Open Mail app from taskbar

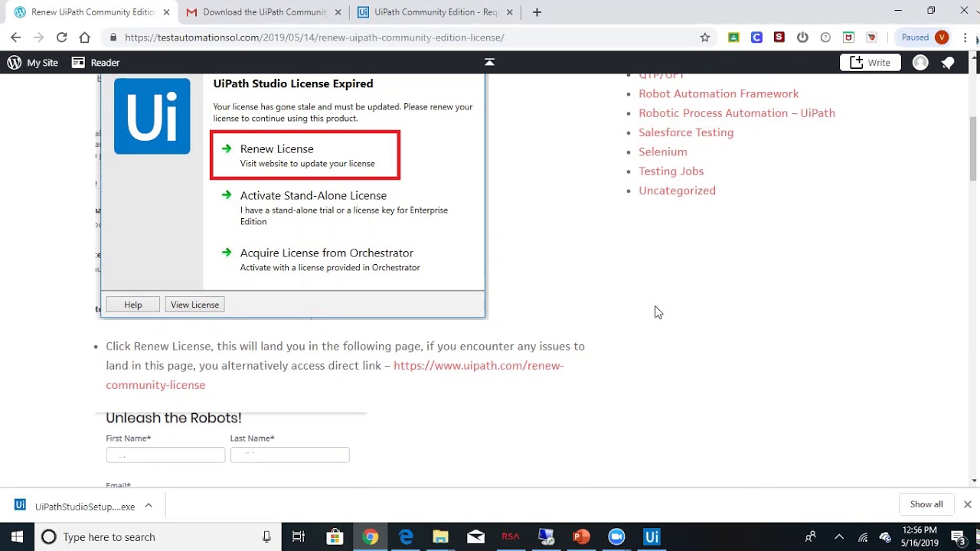pyautogui.click(x=475, y=536)
